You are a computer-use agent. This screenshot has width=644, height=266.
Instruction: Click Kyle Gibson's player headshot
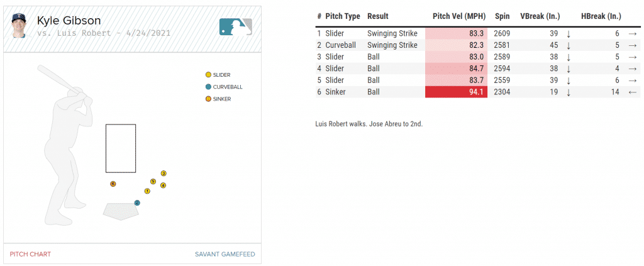tap(18, 26)
